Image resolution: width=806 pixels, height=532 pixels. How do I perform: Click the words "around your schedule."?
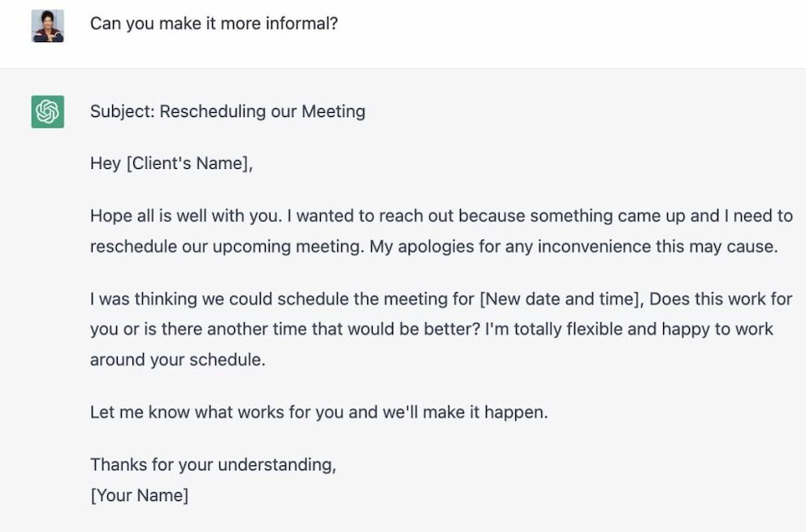178,360
